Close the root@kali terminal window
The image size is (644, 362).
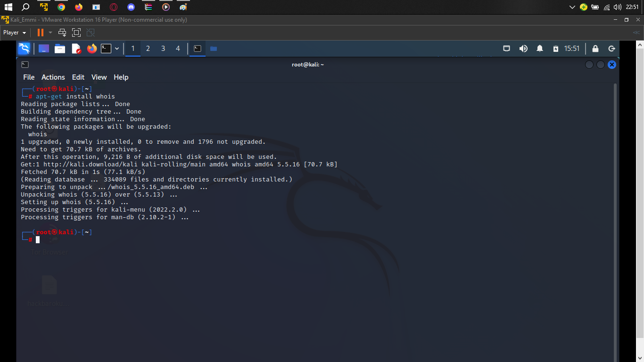612,65
